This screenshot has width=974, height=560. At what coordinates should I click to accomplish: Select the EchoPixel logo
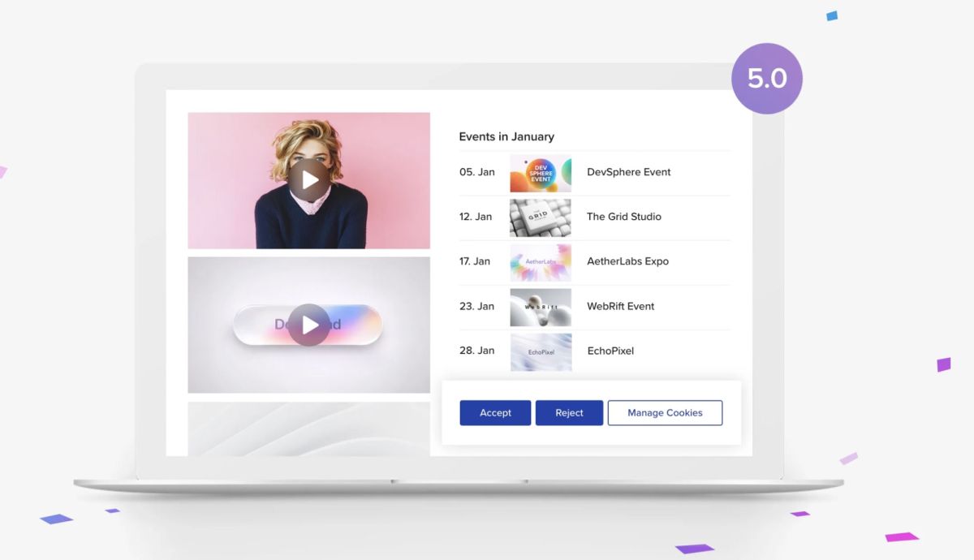[x=541, y=351]
